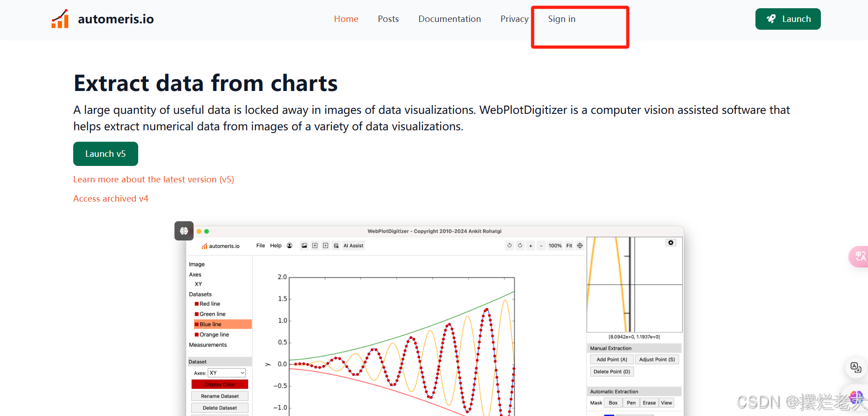Click the crosshair icon next to Fit
This screenshot has width=868, height=416.
point(580,245)
